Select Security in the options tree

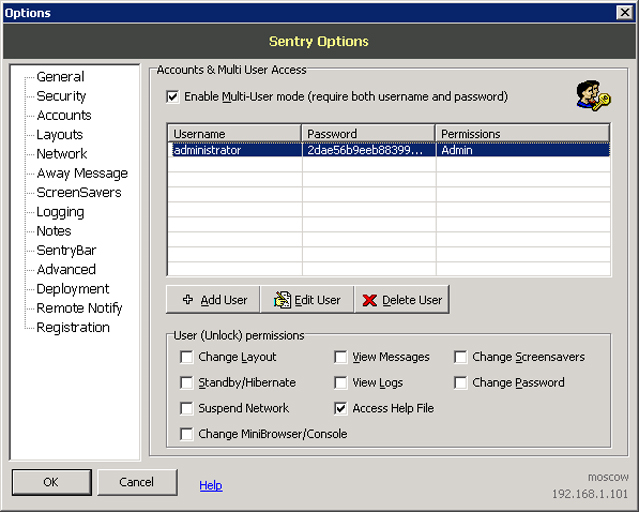[61, 96]
